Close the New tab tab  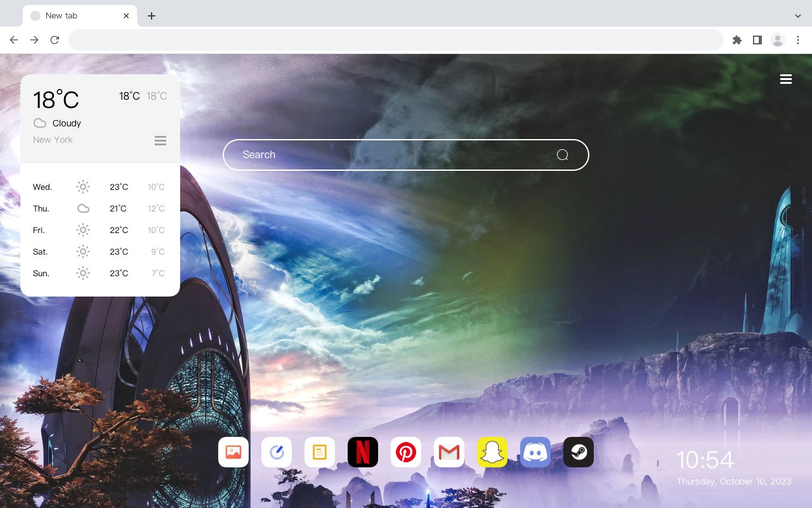[126, 16]
